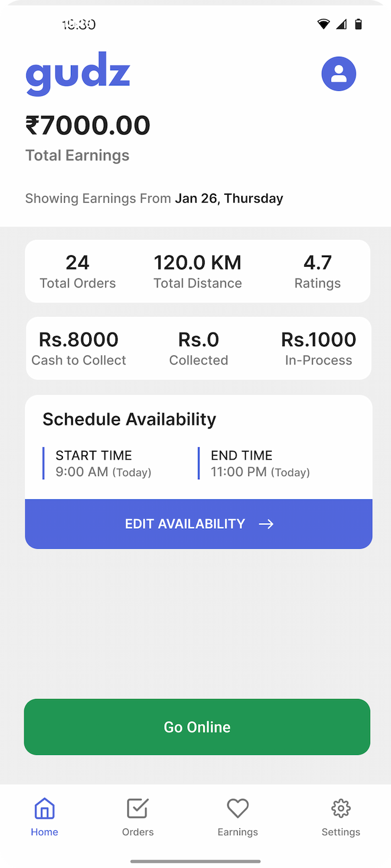This screenshot has width=391, height=868.
Task: Select the Jan 26, Thursday earnings date
Action: (x=229, y=198)
